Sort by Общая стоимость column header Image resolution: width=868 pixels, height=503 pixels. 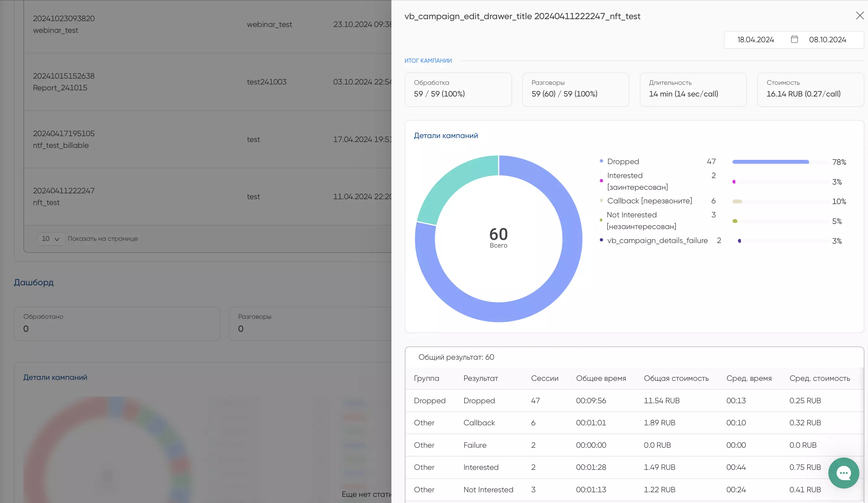click(676, 378)
